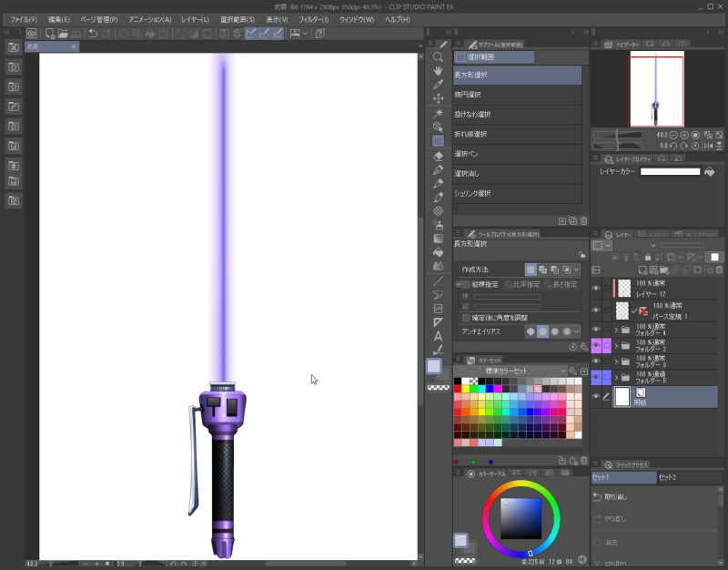Hide パース定規 1 layer using eye icon
Image resolution: width=728 pixels, height=570 pixels.
coord(596,310)
